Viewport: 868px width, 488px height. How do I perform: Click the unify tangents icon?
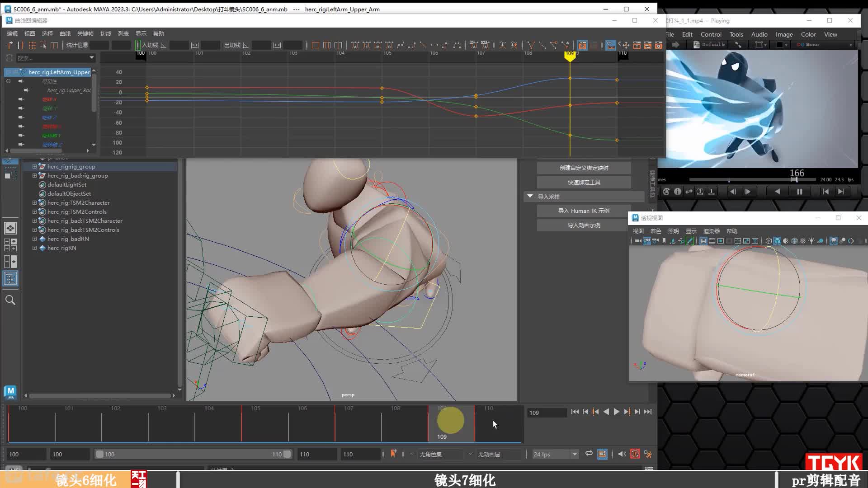pos(542,45)
